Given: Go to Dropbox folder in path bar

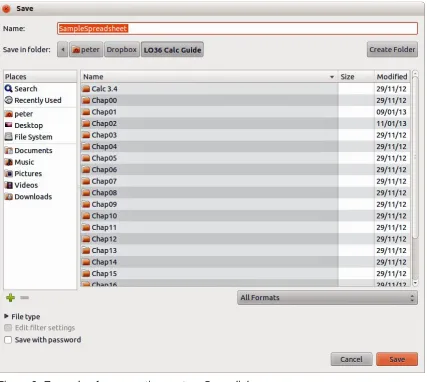Looking at the screenshot, I should pos(122,50).
